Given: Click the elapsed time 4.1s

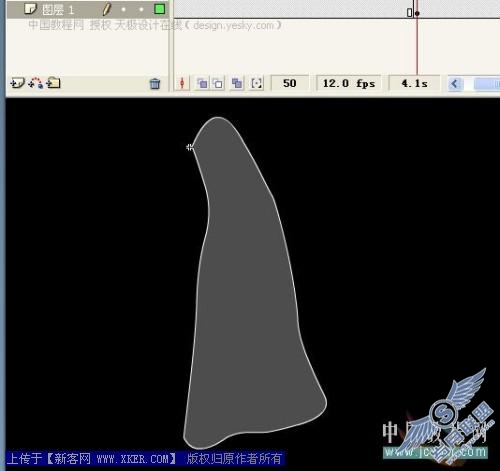Looking at the screenshot, I should [x=414, y=83].
